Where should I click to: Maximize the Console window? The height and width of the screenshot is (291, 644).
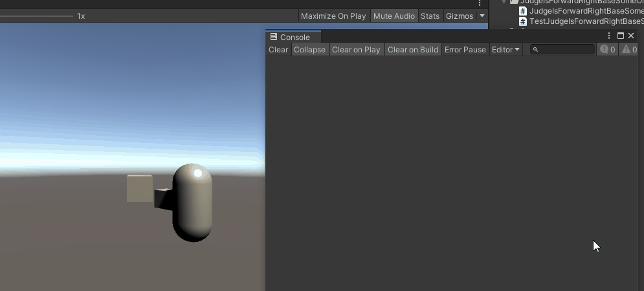click(621, 36)
